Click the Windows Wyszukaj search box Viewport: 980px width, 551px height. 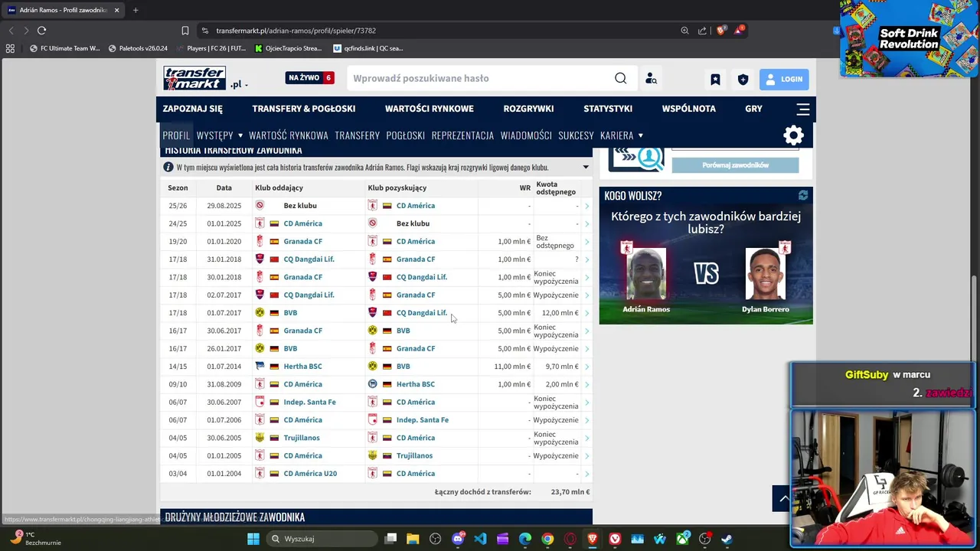coord(322,539)
